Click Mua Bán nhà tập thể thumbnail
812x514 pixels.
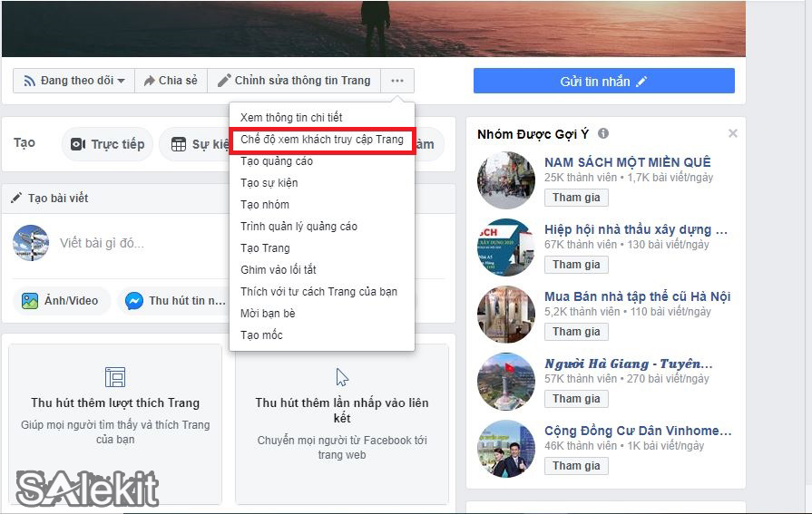(x=506, y=315)
